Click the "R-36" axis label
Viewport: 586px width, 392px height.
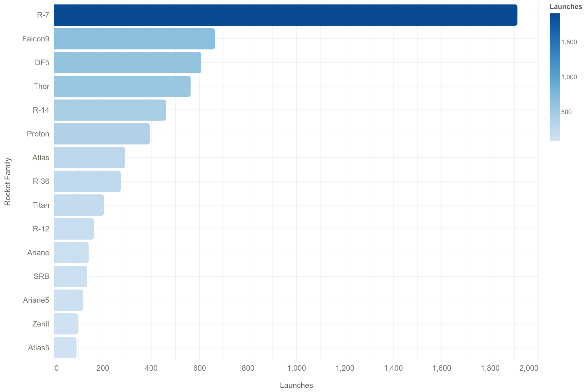click(41, 181)
